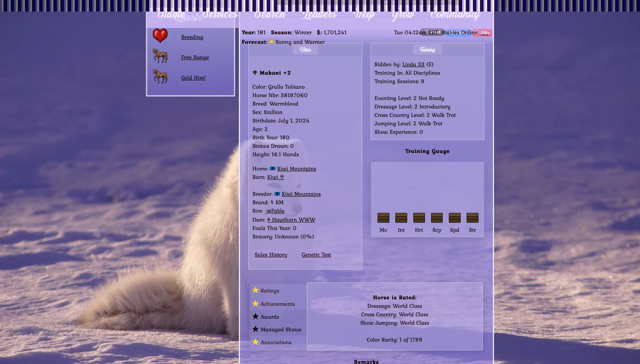
Task: Click the sunny weather forecast icon
Action: click(271, 42)
